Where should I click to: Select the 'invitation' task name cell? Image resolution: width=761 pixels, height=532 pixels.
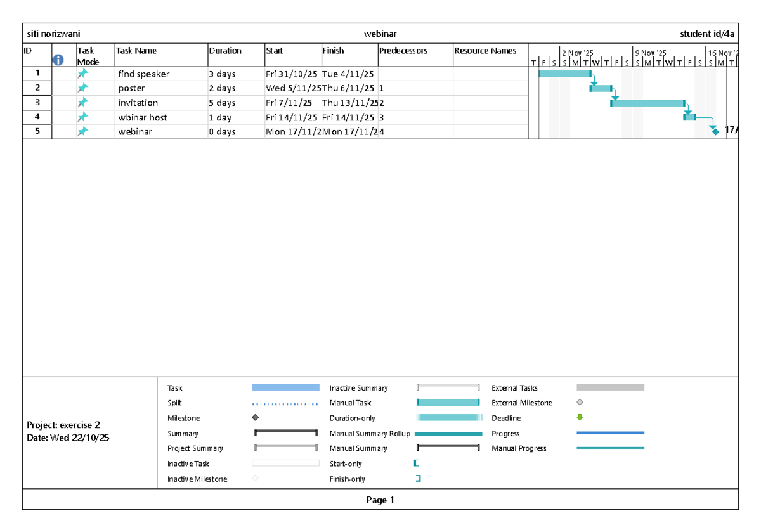162,103
